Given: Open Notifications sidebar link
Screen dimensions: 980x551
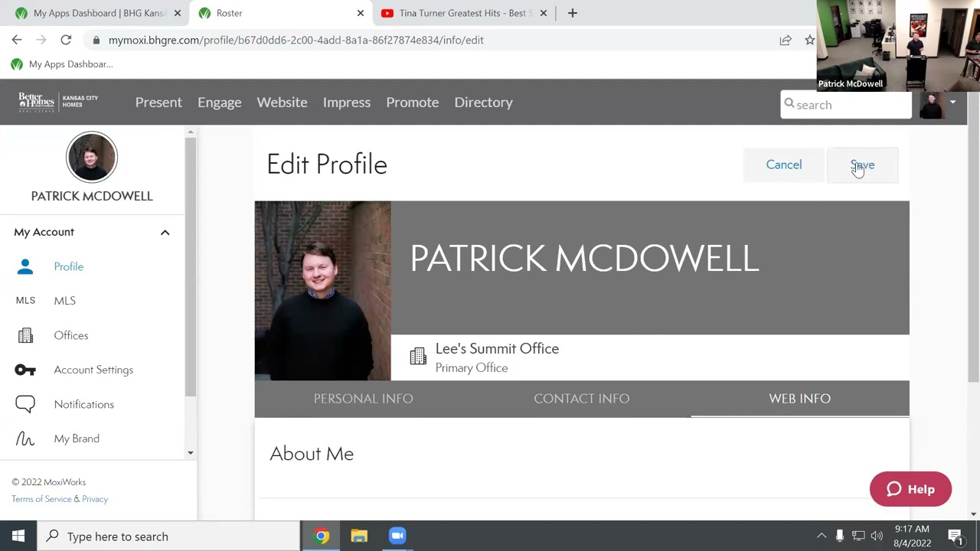Looking at the screenshot, I should tap(84, 404).
